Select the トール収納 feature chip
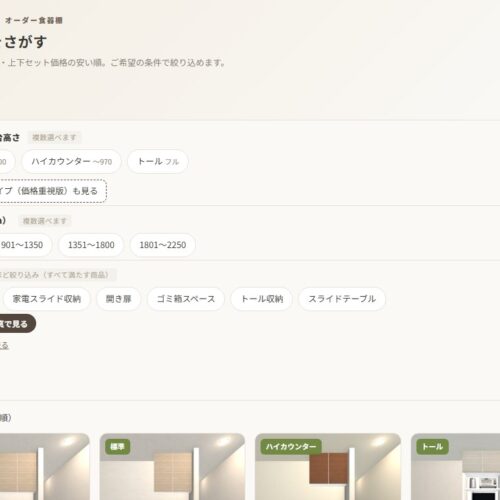This screenshot has width=500, height=500. 262,299
